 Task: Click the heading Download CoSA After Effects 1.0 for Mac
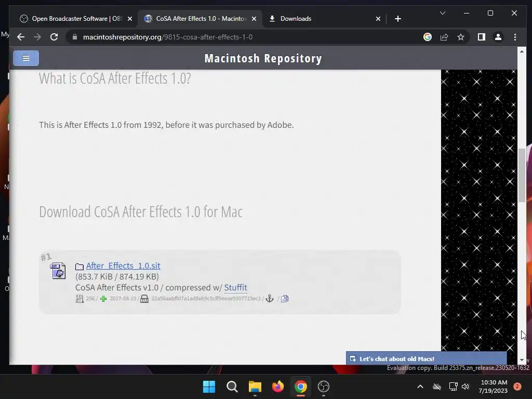tap(141, 212)
